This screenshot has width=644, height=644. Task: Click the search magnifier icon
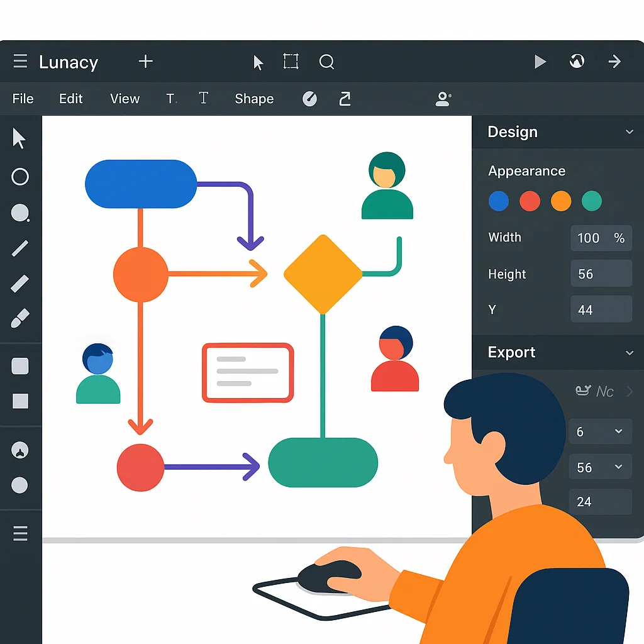[326, 62]
